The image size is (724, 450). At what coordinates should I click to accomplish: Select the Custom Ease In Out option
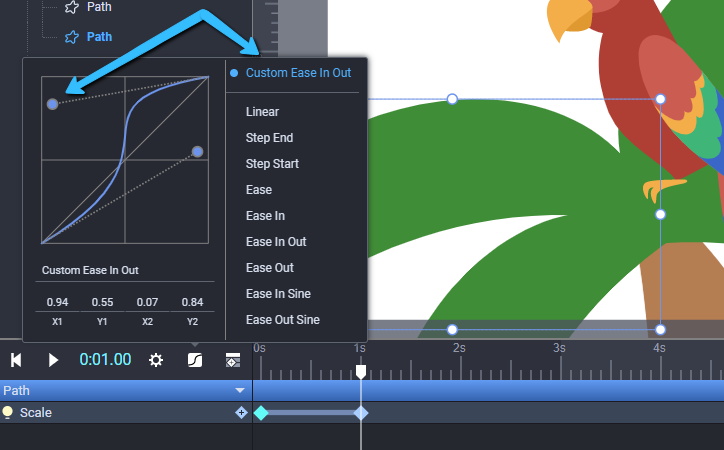[298, 73]
